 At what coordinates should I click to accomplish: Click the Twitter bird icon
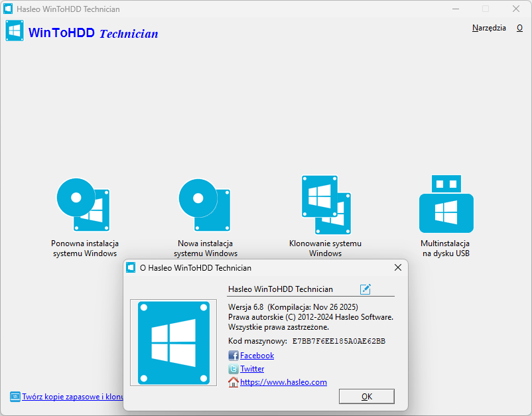point(233,369)
